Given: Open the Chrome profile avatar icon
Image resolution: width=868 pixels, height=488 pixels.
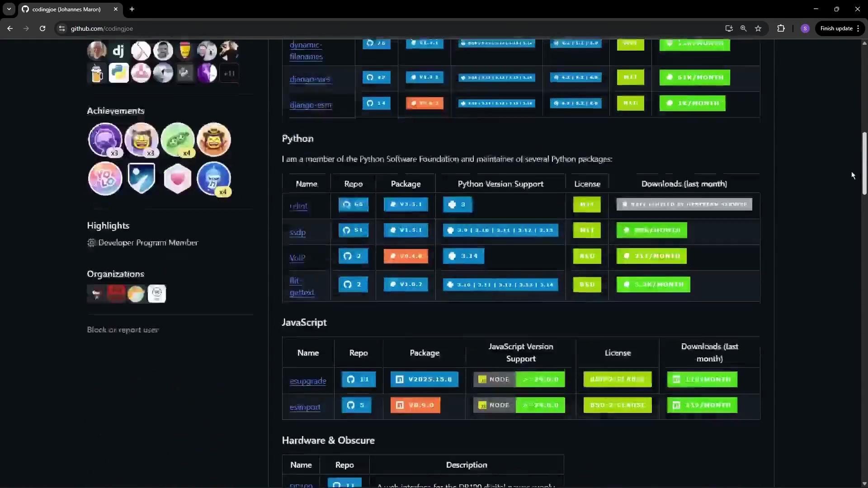Looking at the screenshot, I should coord(805,28).
